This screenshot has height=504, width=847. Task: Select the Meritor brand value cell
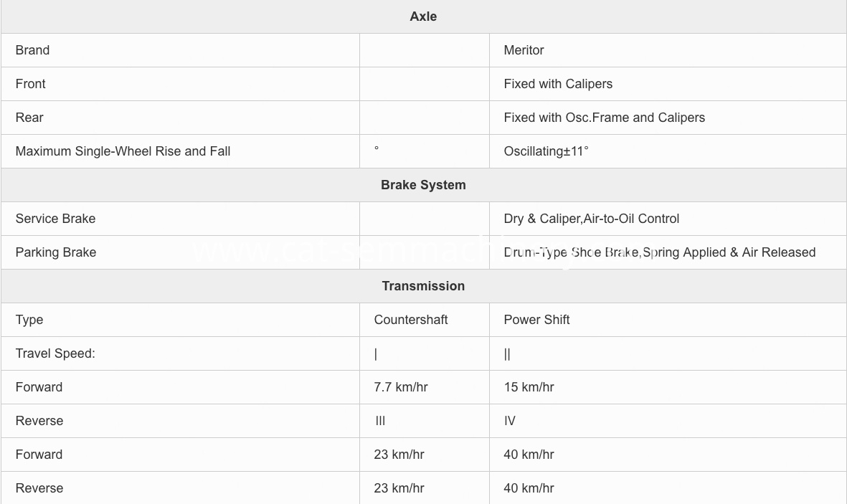click(x=667, y=50)
